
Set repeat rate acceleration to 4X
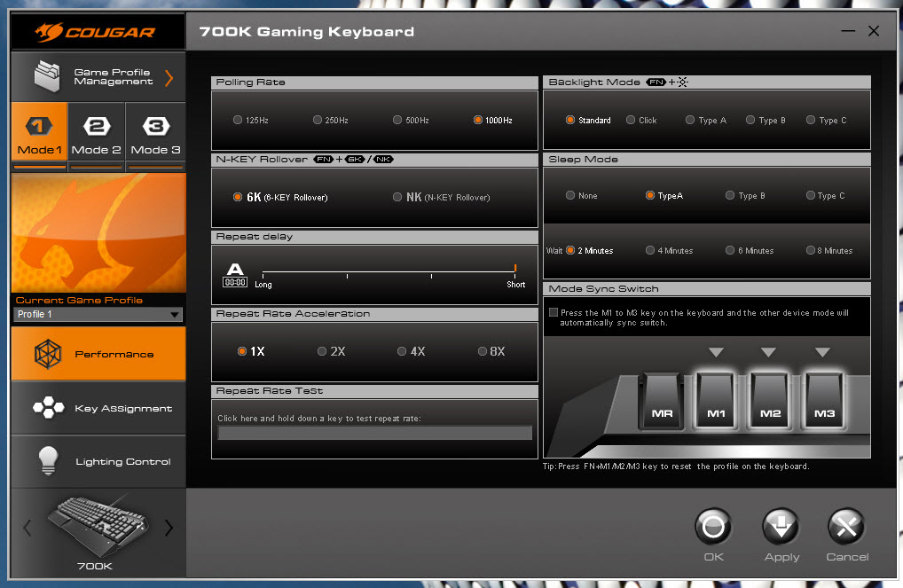(x=402, y=351)
